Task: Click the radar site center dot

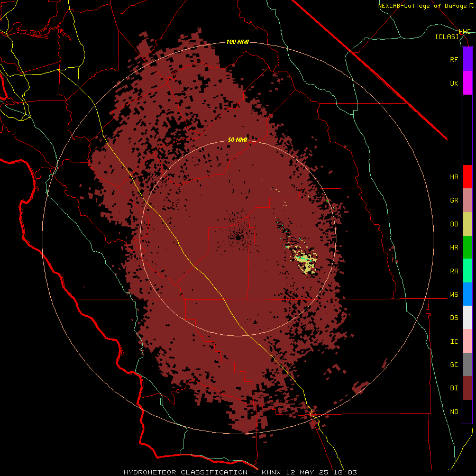Action: pos(239,237)
